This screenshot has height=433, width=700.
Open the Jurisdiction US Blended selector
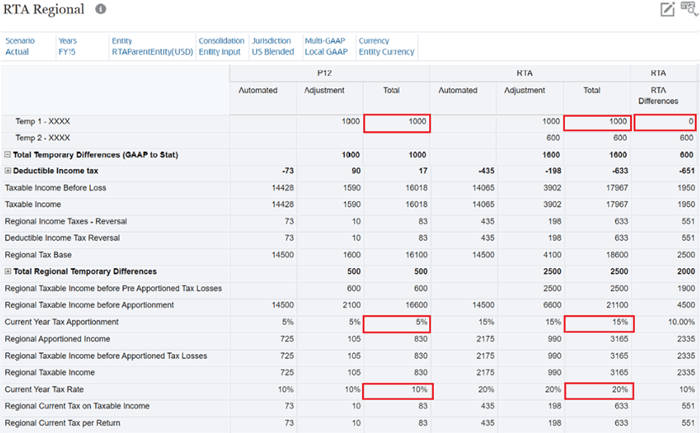(x=273, y=46)
